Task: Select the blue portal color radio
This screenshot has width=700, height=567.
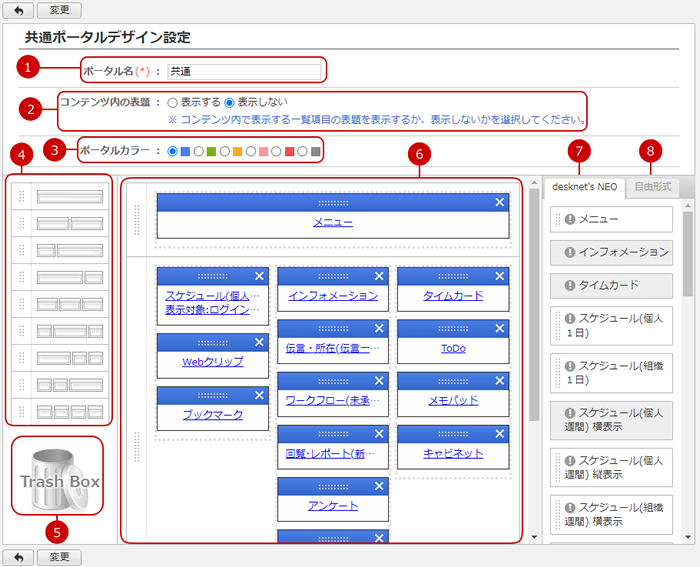Action: tap(172, 151)
